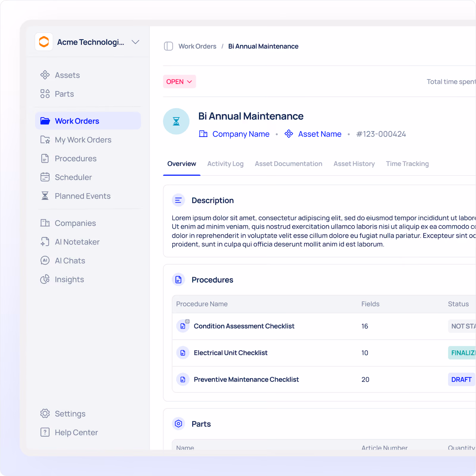This screenshot has height=476, width=476.
Task: Click the Work Orders folder icon
Action: [45, 121]
